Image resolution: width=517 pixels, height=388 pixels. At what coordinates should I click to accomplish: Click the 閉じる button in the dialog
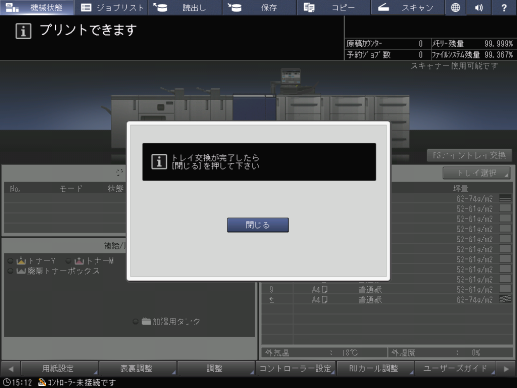point(258,225)
